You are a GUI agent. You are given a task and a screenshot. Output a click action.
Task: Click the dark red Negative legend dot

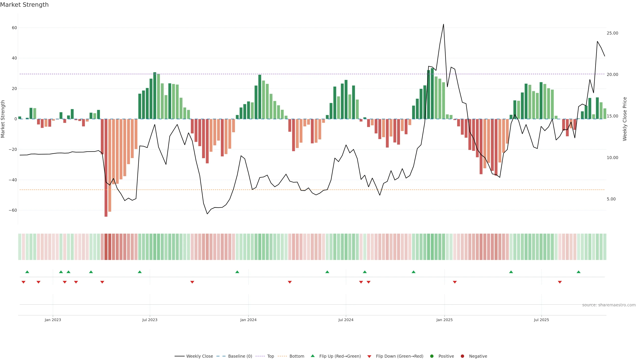pos(462,356)
